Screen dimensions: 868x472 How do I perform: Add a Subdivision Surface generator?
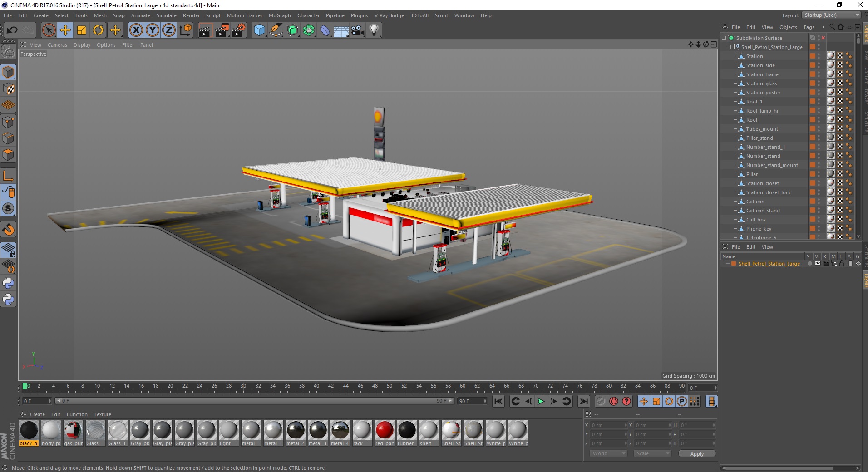(292, 30)
